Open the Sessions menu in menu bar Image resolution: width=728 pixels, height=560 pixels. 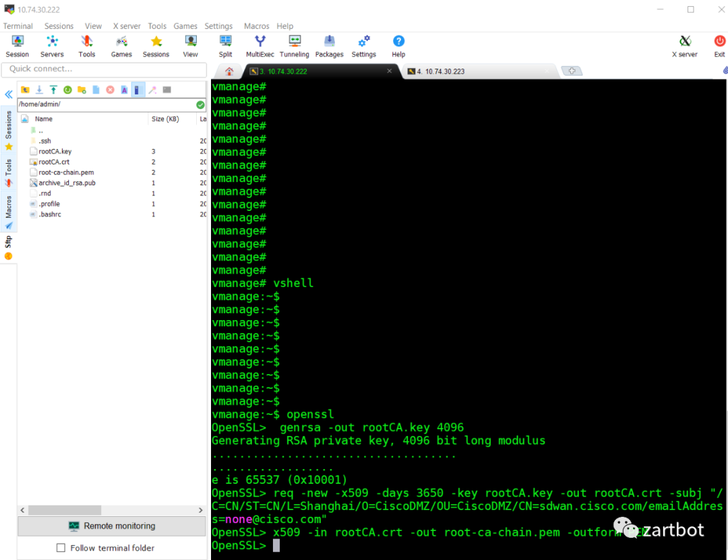pos(59,26)
